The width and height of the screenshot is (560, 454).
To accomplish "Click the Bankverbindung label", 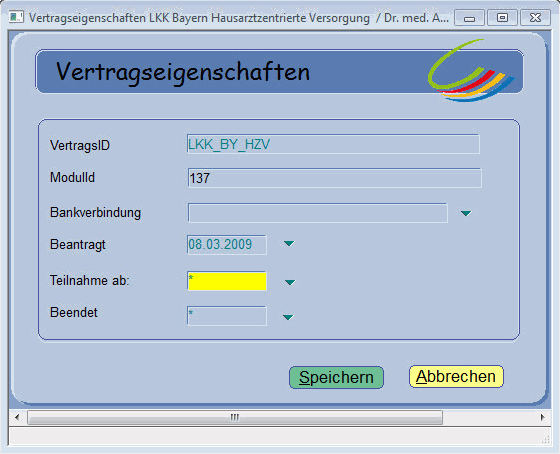I will 95,213.
